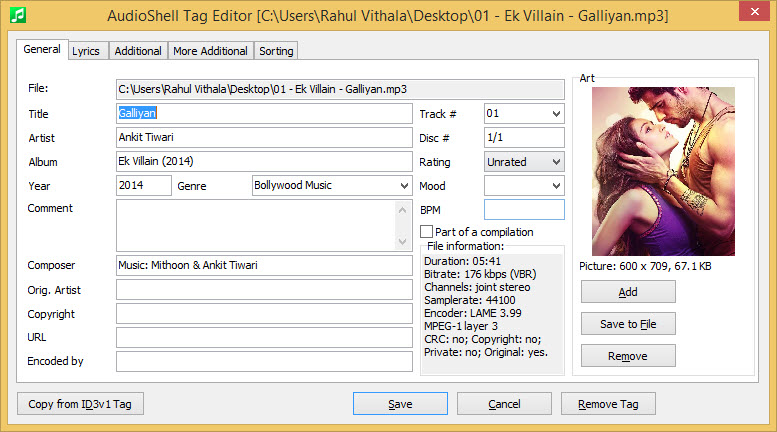Click the Year field showing 2014

coord(144,185)
